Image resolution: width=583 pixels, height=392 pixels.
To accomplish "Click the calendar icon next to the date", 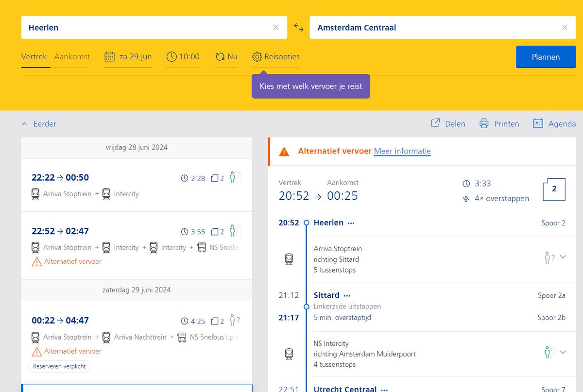I will tap(109, 57).
